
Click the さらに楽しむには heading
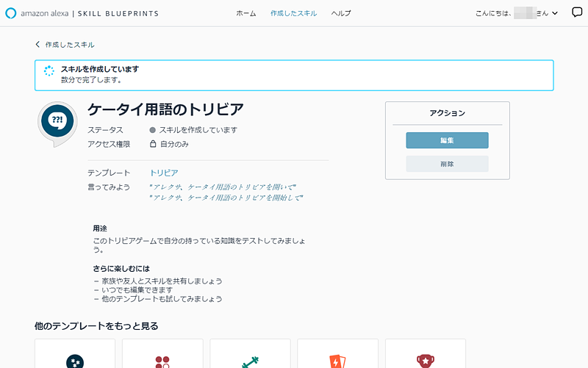121,268
